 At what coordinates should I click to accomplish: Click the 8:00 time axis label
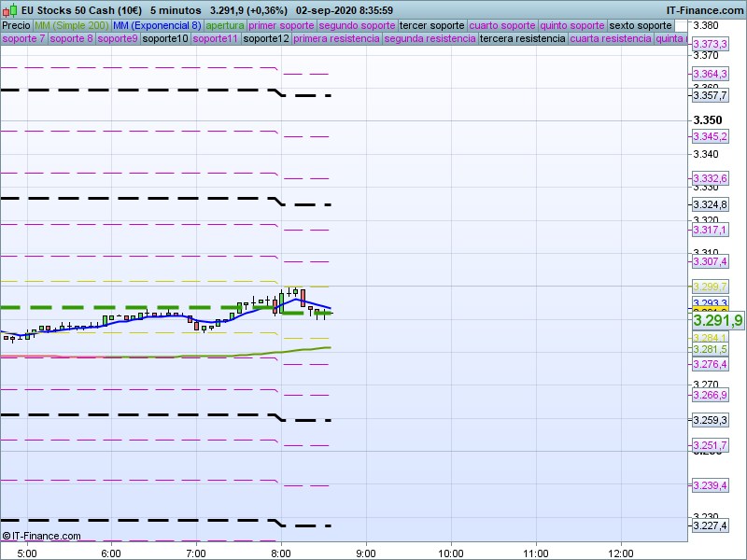pos(281,553)
